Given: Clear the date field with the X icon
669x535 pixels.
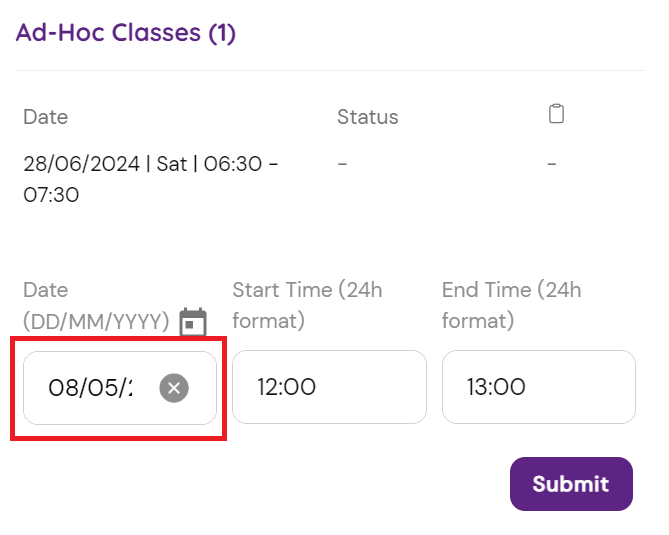Looking at the screenshot, I should click(x=174, y=388).
